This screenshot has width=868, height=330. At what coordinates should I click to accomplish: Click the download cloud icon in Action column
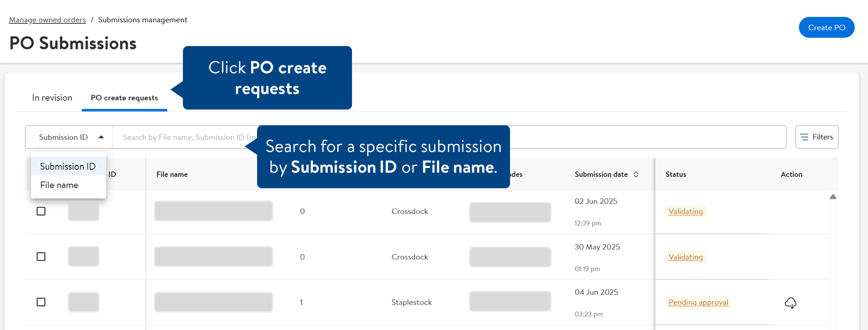pyautogui.click(x=790, y=303)
